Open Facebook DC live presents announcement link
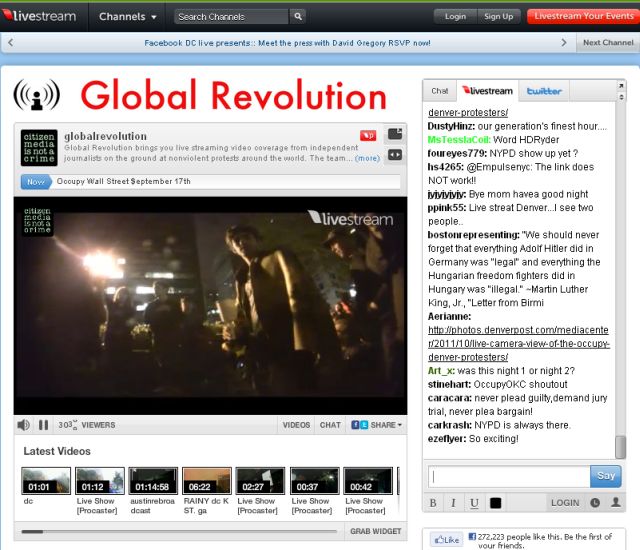The width and height of the screenshot is (640, 550). pyautogui.click(x=287, y=43)
